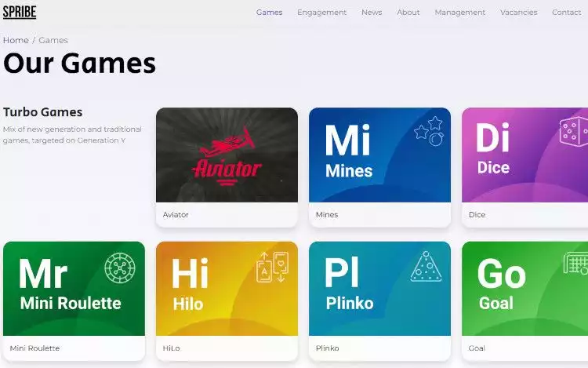Screen dimensions: 588x368
Task: Click the Aviator caption label
Action: [x=176, y=214]
